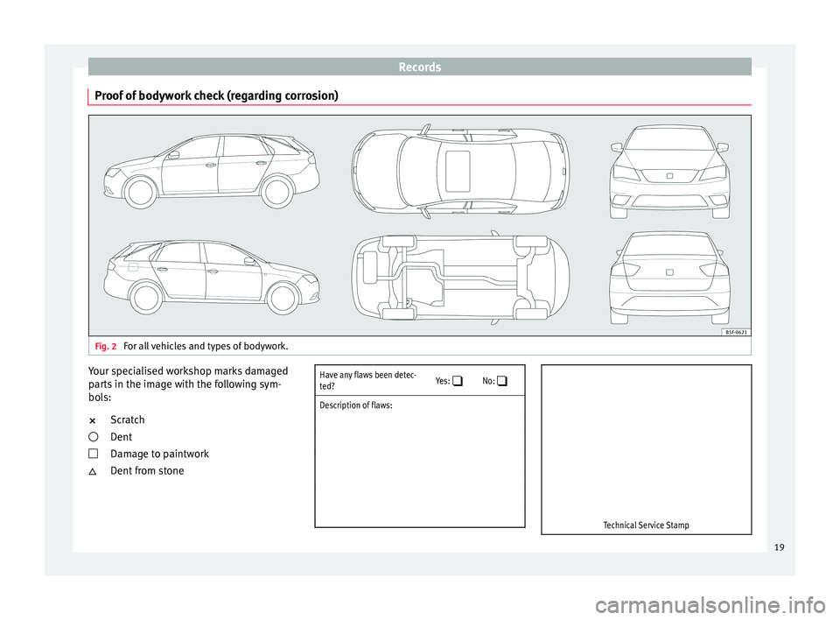Open the Proof of bodywork check heading

click(215, 96)
